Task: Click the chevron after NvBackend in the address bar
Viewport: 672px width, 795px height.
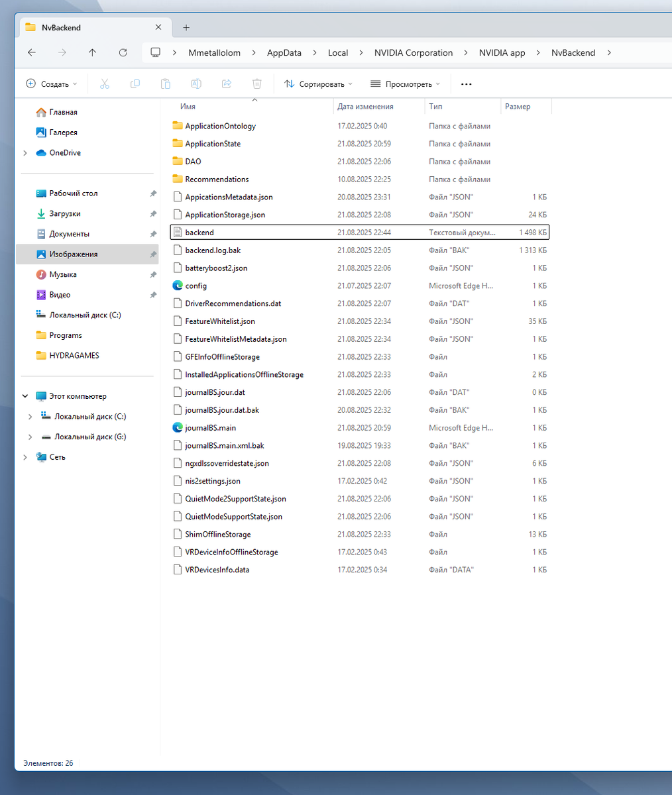Action: (x=609, y=53)
